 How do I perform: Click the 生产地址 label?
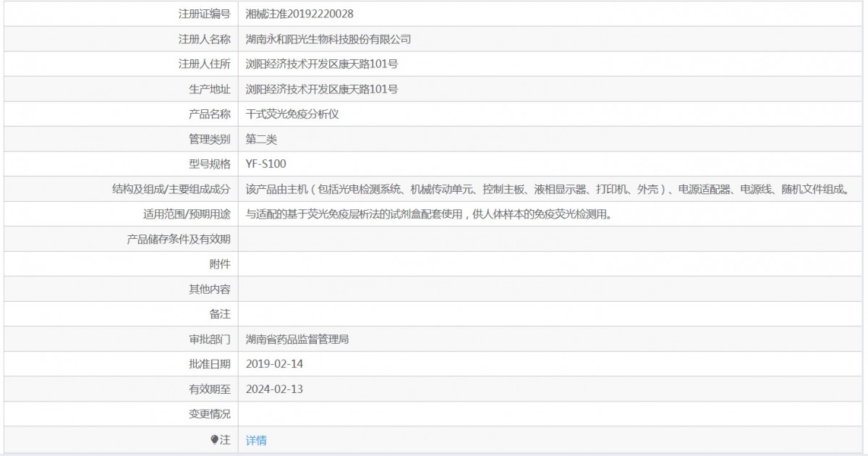(x=209, y=89)
